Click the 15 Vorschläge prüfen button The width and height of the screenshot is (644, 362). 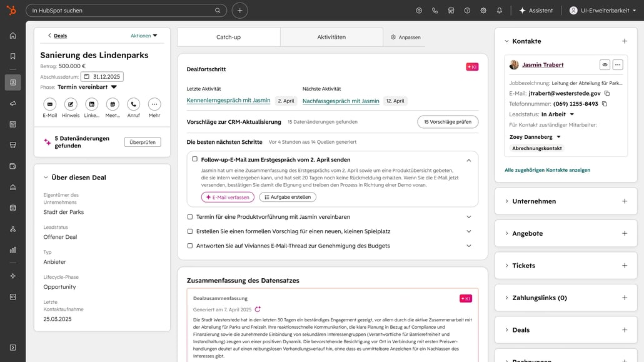pyautogui.click(x=448, y=122)
